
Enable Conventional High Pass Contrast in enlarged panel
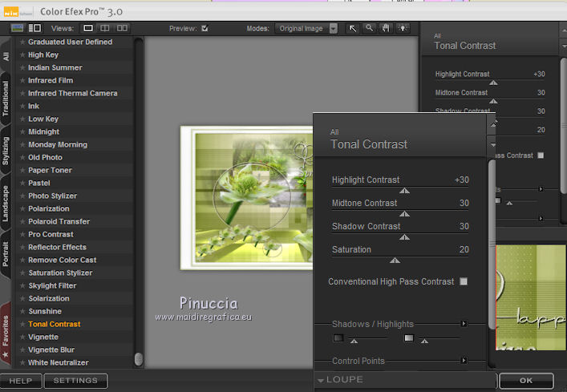click(x=464, y=281)
